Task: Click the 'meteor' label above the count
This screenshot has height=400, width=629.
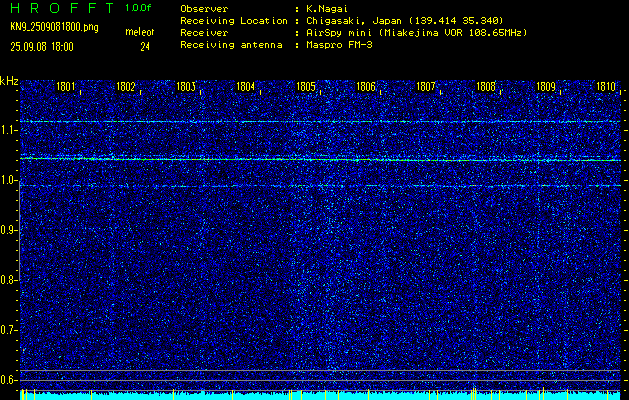Action: point(140,32)
